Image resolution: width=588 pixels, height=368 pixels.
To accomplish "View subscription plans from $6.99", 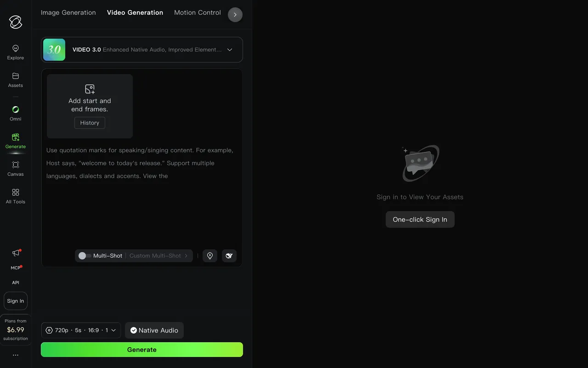I will 16,330.
